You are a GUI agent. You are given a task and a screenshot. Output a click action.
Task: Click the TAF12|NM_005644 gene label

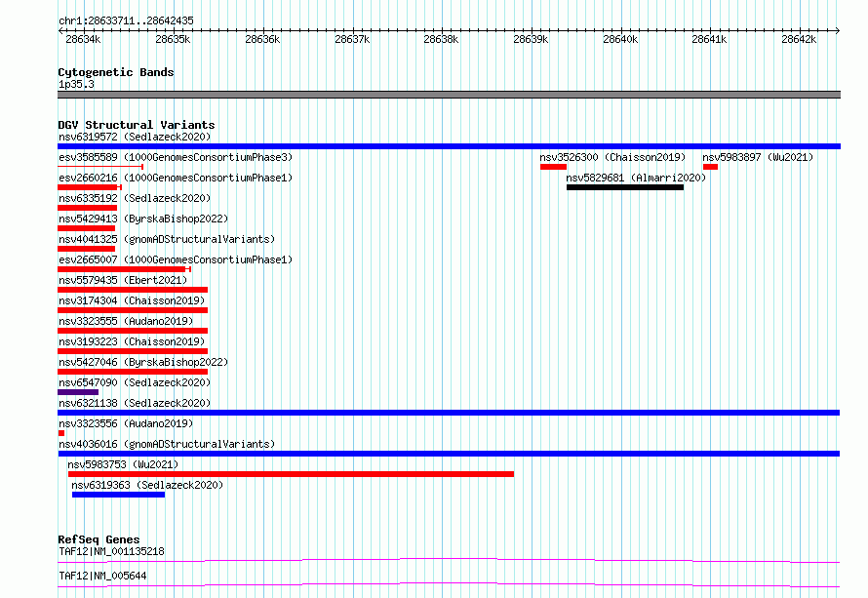(102, 576)
